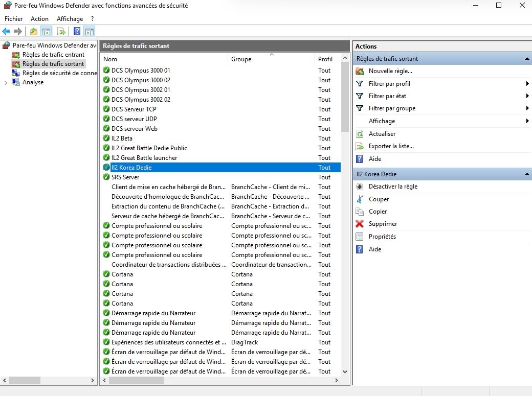Collapse the Règles de trafic sortant actions section

527,59
